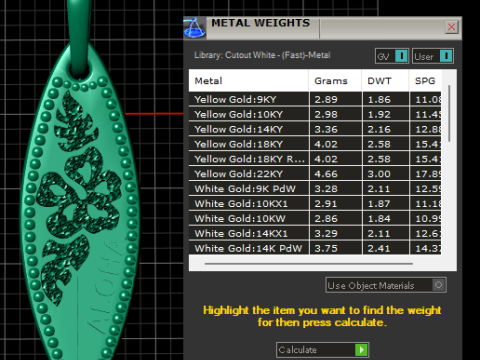Click the 2.89 grams cell
Viewport: 480px width, 360px height.
(x=336, y=99)
